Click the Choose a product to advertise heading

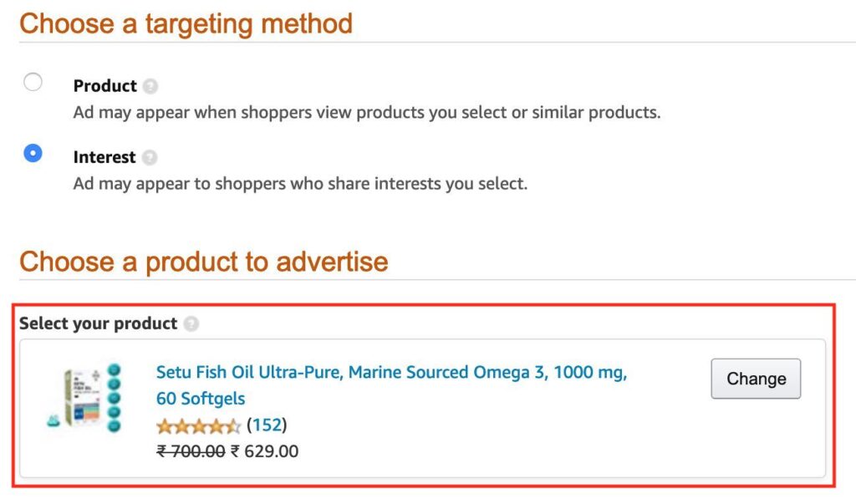pyautogui.click(x=203, y=262)
